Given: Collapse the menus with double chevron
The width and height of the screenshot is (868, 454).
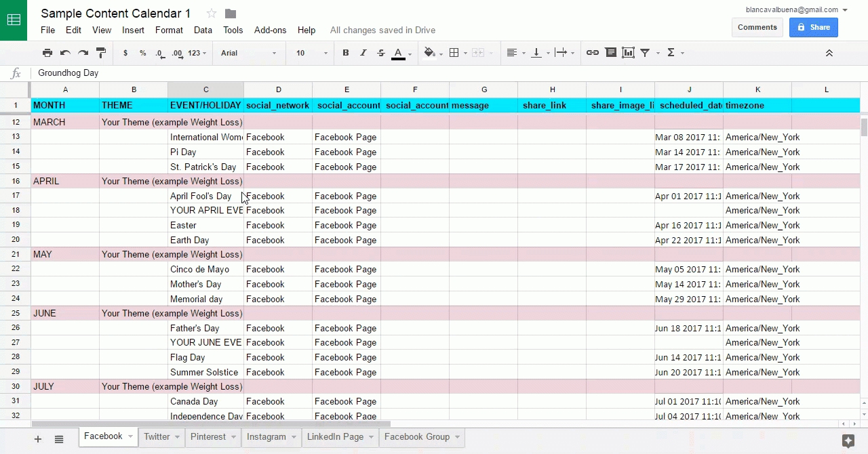Looking at the screenshot, I should point(829,53).
